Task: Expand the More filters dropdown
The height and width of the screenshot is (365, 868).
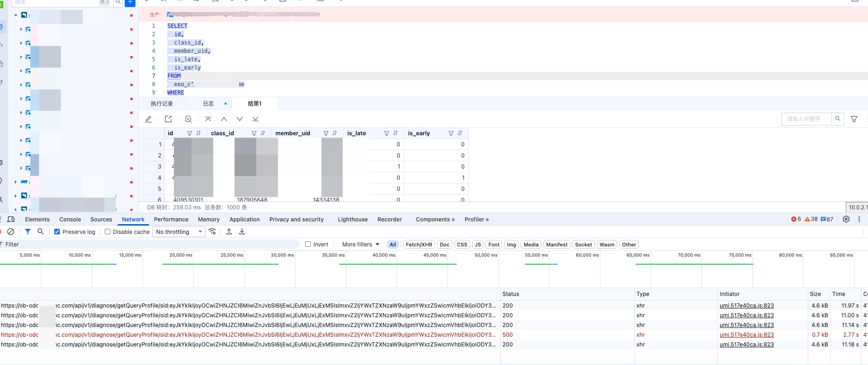Action: pyautogui.click(x=361, y=245)
